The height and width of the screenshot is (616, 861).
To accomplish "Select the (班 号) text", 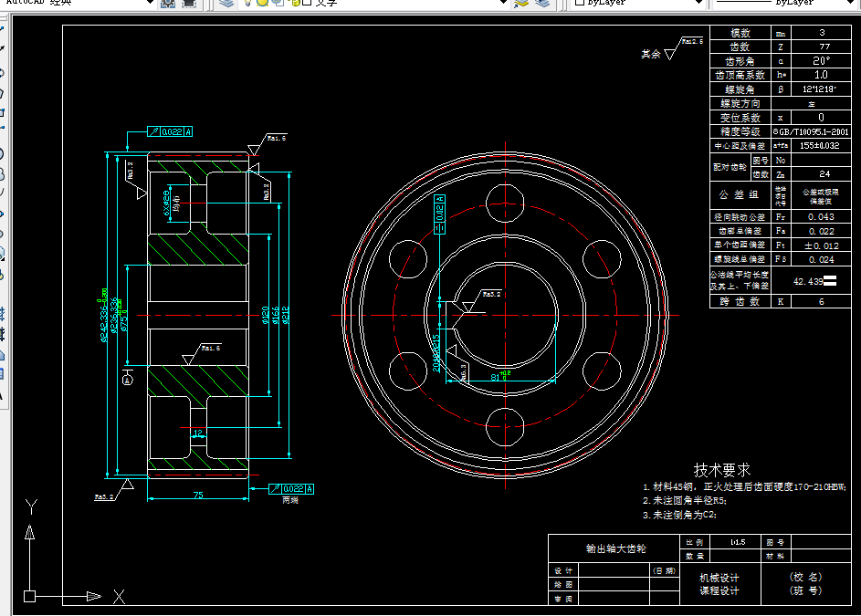I will pos(805,590).
